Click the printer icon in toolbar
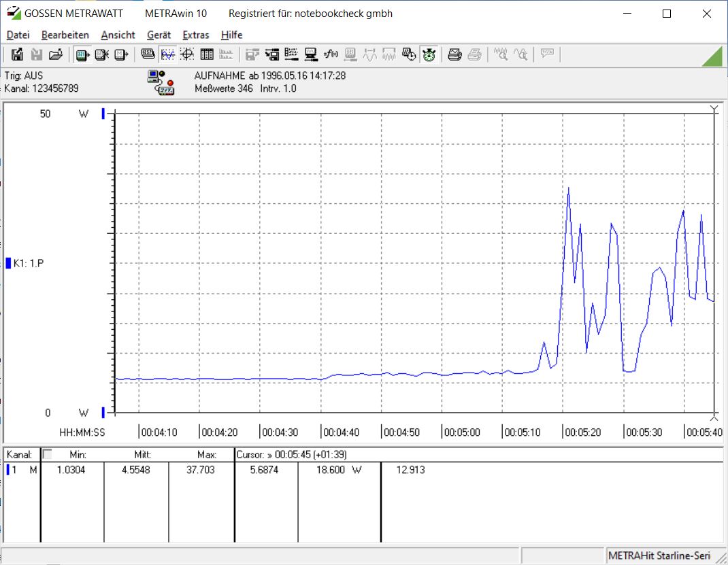728x565 pixels. 454,55
